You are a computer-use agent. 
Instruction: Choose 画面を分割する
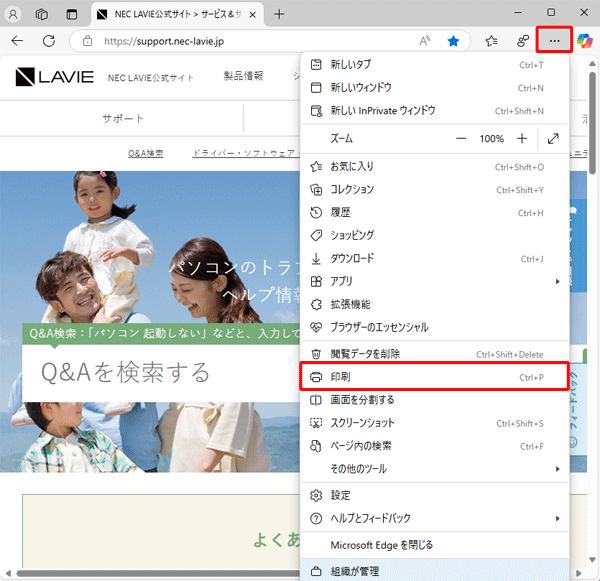point(435,400)
